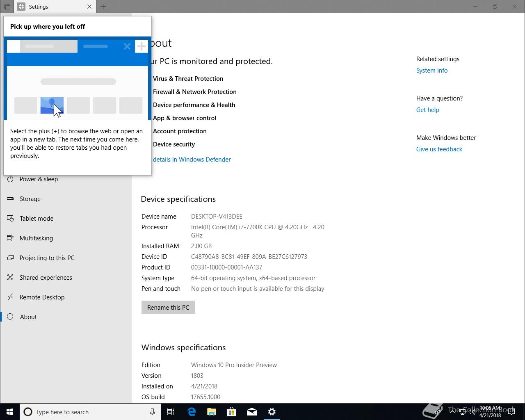This screenshot has height=420, width=525.
Task: Click the Storage drive icon in sidebar
Action: point(10,199)
